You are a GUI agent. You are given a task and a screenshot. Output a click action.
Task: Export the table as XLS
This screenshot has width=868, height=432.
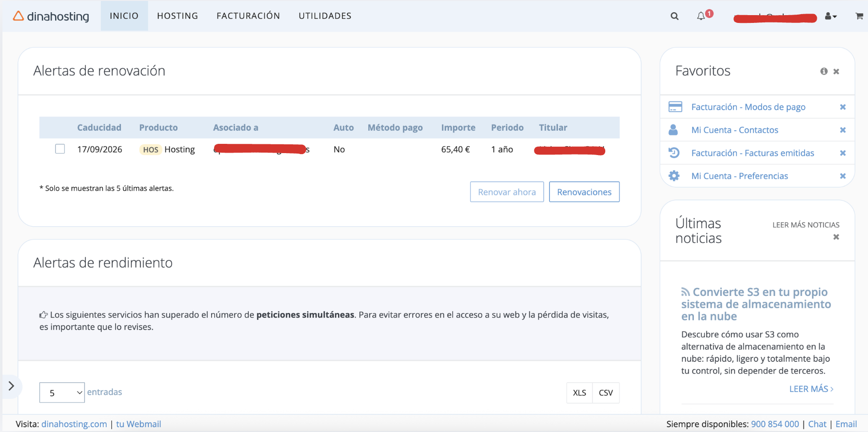tap(579, 393)
